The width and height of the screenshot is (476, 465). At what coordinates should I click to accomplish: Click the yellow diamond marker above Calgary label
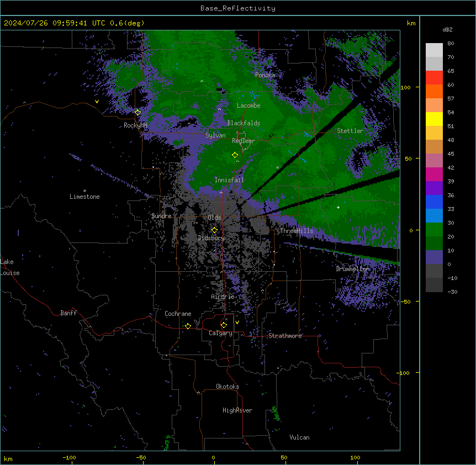224,325
